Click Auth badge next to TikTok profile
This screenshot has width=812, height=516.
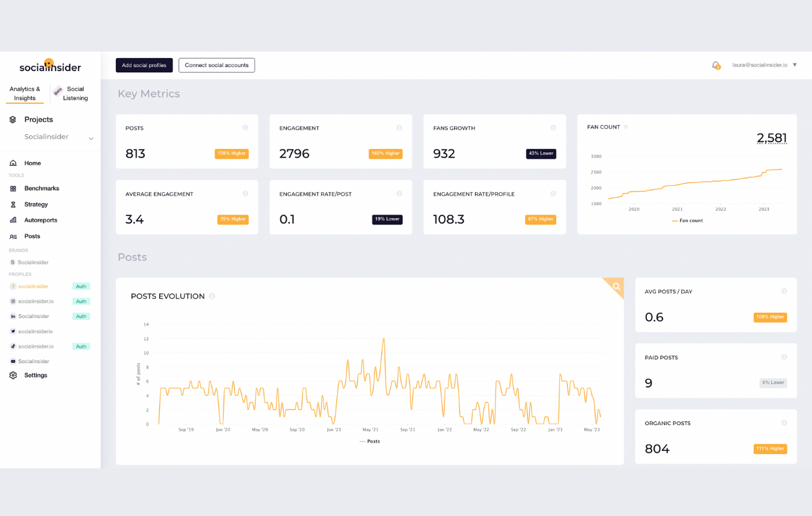pos(81,346)
